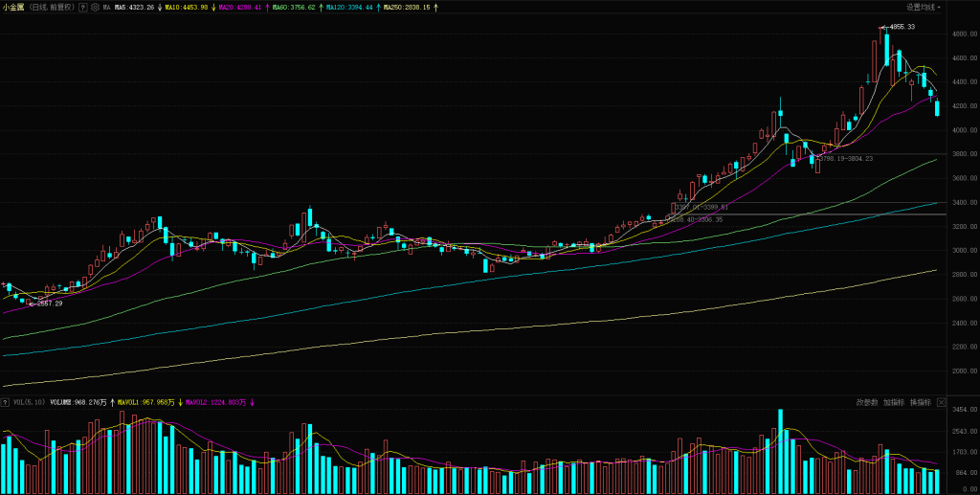Open the (日线,前复权) period selector
The height and width of the screenshot is (495, 980).
pos(52,7)
